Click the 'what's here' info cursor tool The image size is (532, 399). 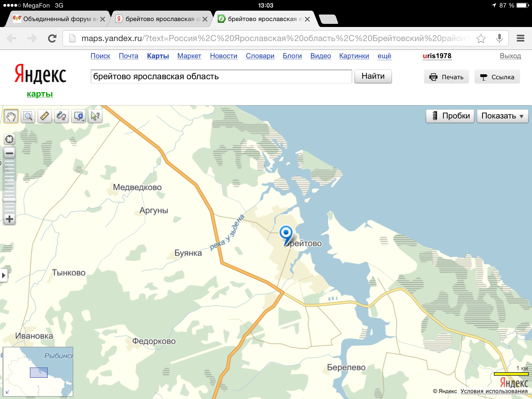[95, 116]
